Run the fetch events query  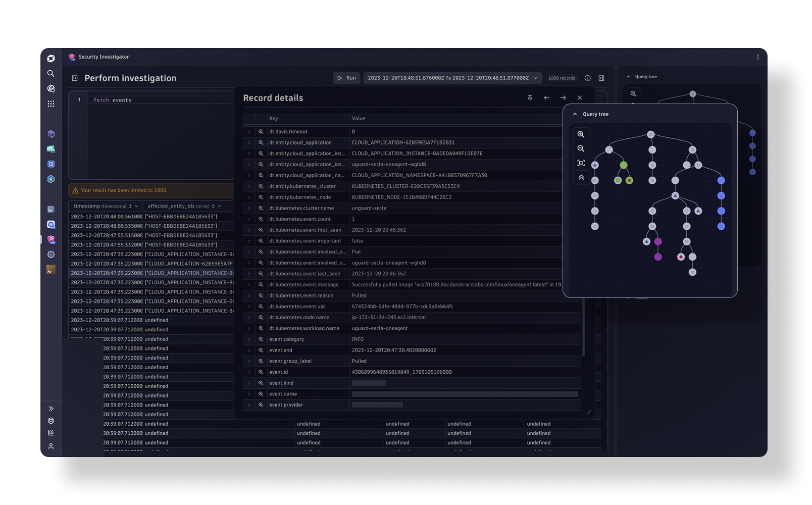coord(346,78)
